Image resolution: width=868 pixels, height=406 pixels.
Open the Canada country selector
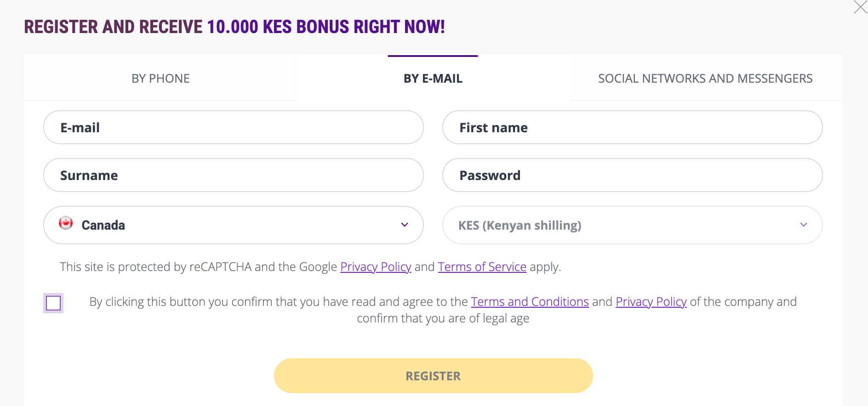pos(234,225)
